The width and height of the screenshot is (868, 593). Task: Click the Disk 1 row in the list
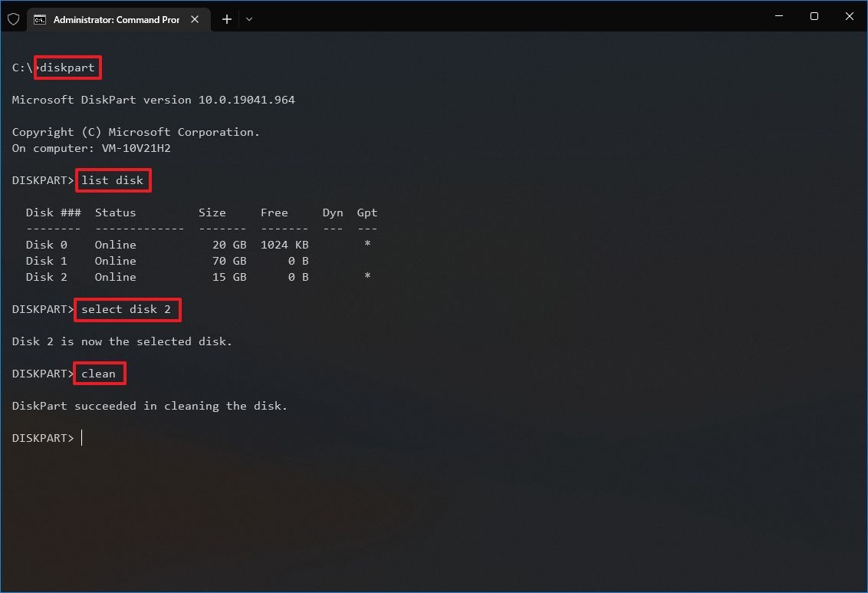153,261
